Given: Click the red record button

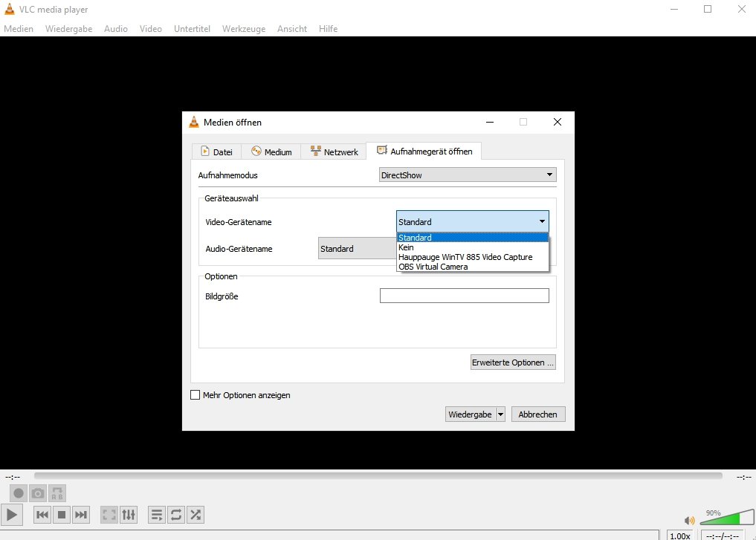Looking at the screenshot, I should click(19, 493).
